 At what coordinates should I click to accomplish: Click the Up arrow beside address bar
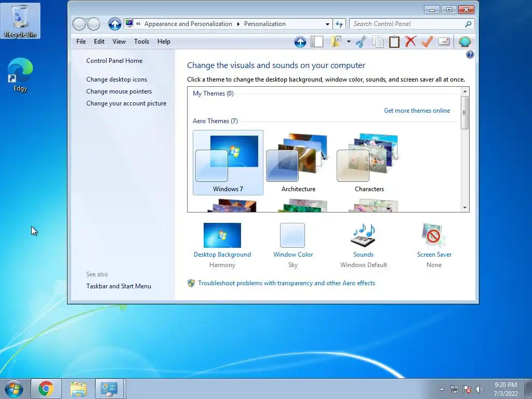115,24
